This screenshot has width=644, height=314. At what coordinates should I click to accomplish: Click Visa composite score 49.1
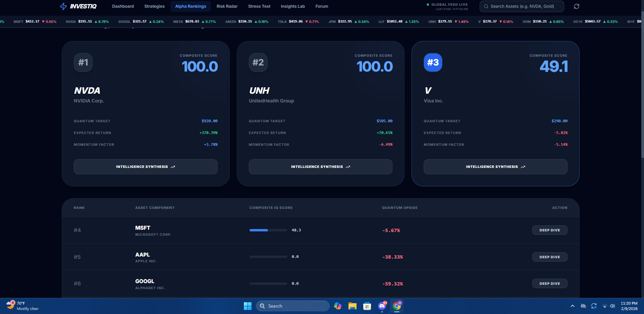553,66
